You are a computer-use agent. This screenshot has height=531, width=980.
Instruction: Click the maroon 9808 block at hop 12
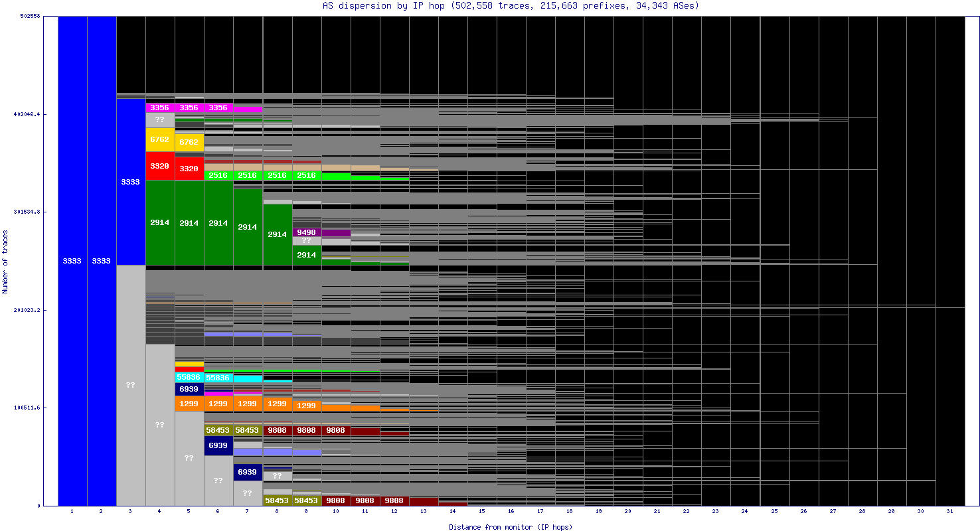pos(394,500)
